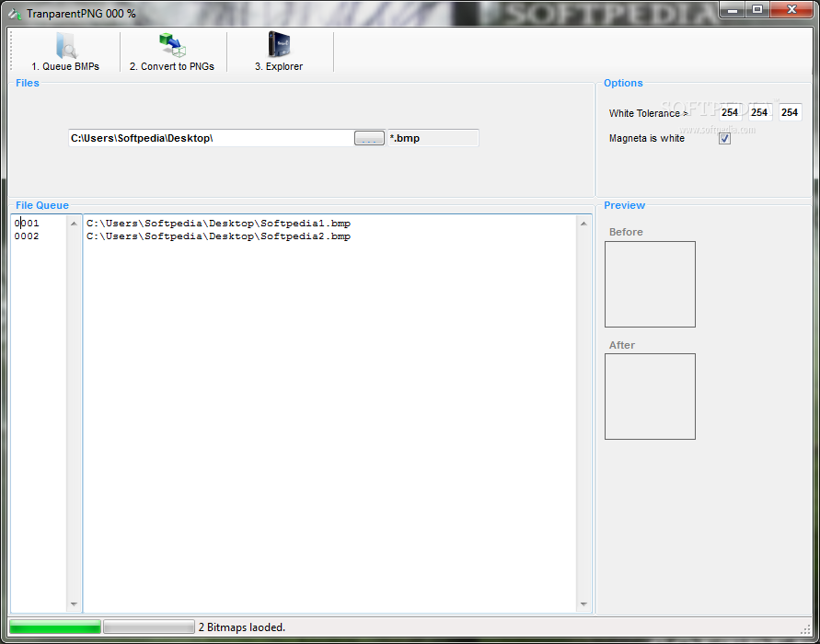This screenshot has width=820, height=644.
Task: Click up arrow of file path list scrollbar
Action: coord(583,224)
